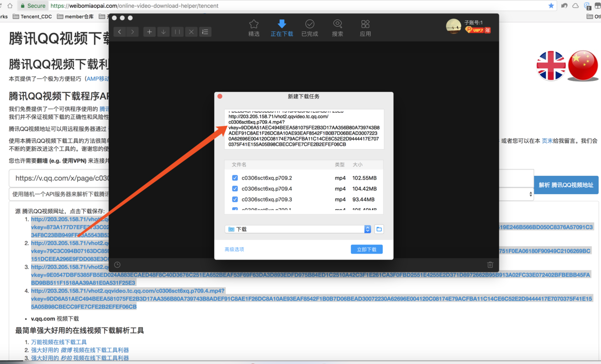
Task: Open 高级选项 advanced options
Action: (234, 249)
